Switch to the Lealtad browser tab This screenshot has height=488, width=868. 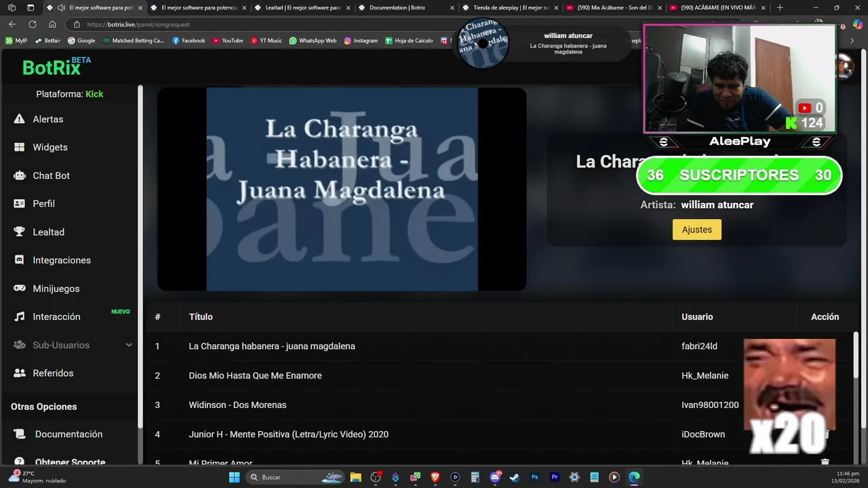[303, 7]
